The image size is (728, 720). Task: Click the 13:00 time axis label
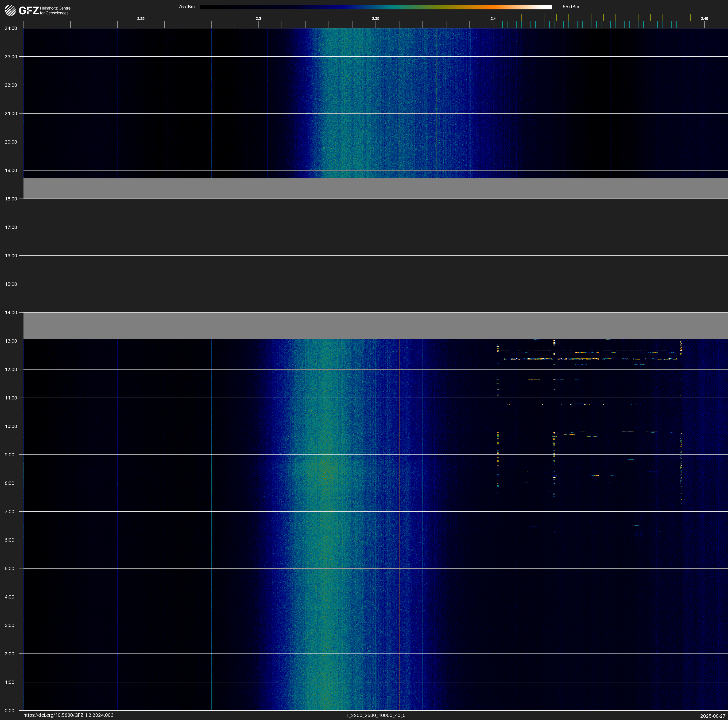click(11, 341)
